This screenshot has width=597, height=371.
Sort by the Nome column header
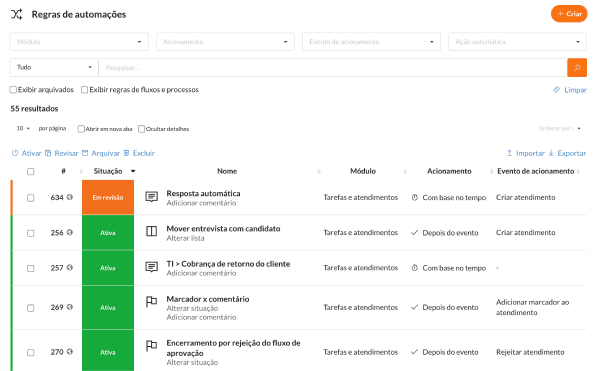click(227, 171)
